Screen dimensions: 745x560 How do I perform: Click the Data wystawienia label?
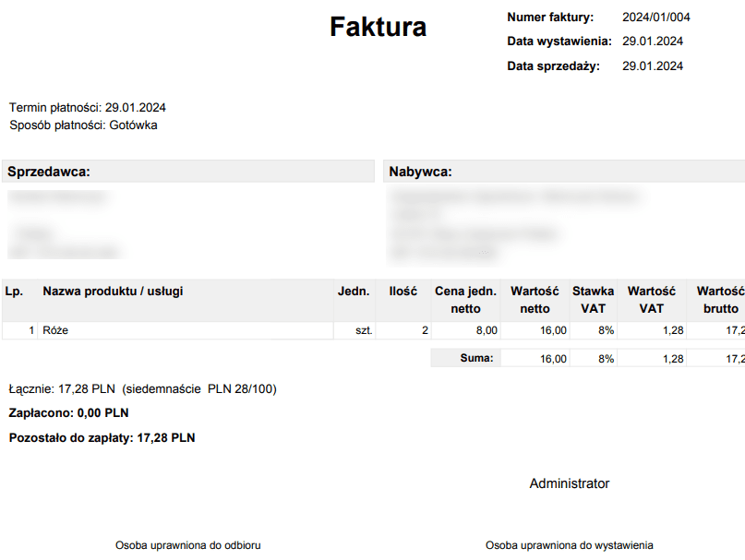(x=559, y=42)
